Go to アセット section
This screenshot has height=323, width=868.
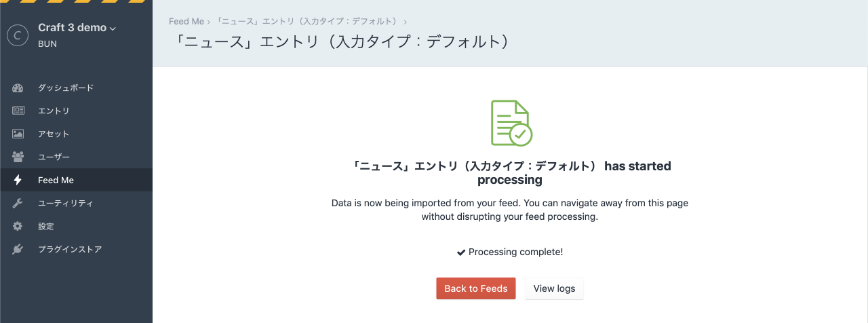pyautogui.click(x=54, y=134)
